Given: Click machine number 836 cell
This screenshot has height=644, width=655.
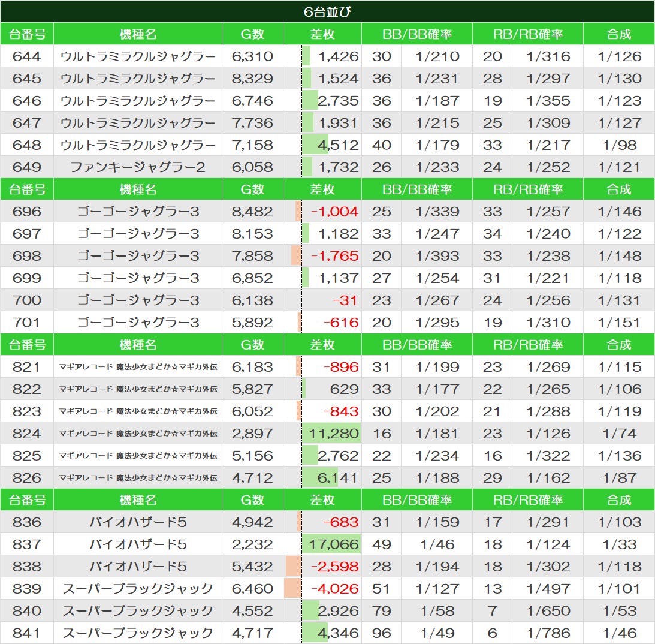Looking at the screenshot, I should [x=27, y=522].
